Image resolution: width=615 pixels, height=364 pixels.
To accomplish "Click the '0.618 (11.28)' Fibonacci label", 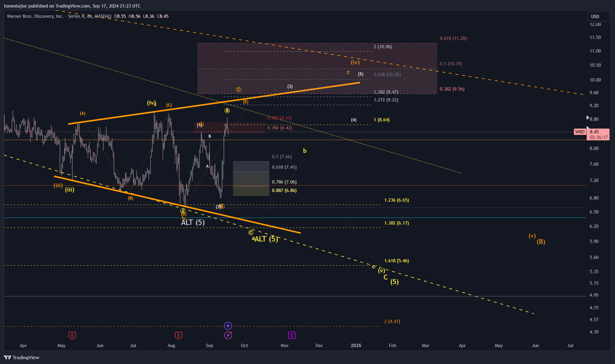I will pyautogui.click(x=453, y=38).
